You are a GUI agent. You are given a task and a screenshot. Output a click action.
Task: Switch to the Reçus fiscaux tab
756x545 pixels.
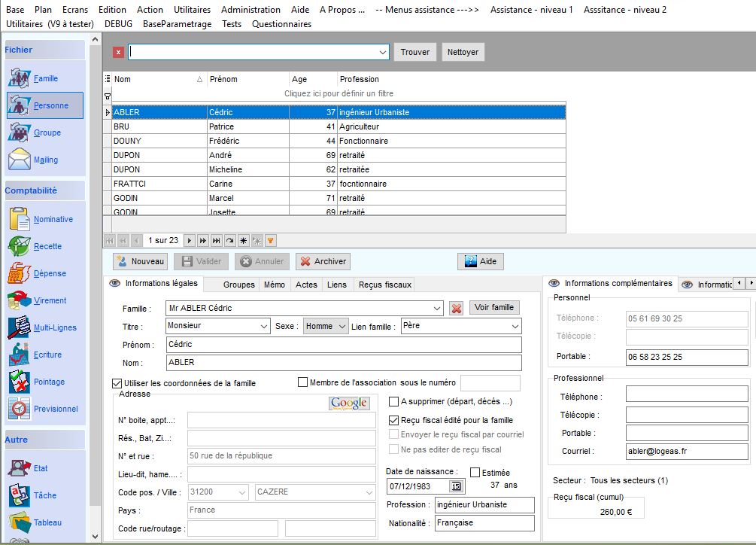point(384,285)
